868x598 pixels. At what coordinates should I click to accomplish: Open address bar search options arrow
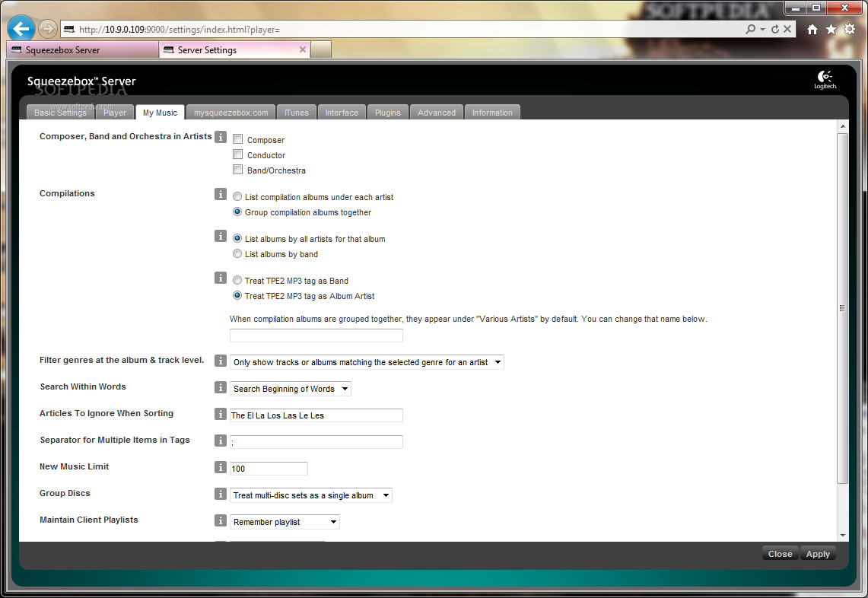click(x=763, y=29)
